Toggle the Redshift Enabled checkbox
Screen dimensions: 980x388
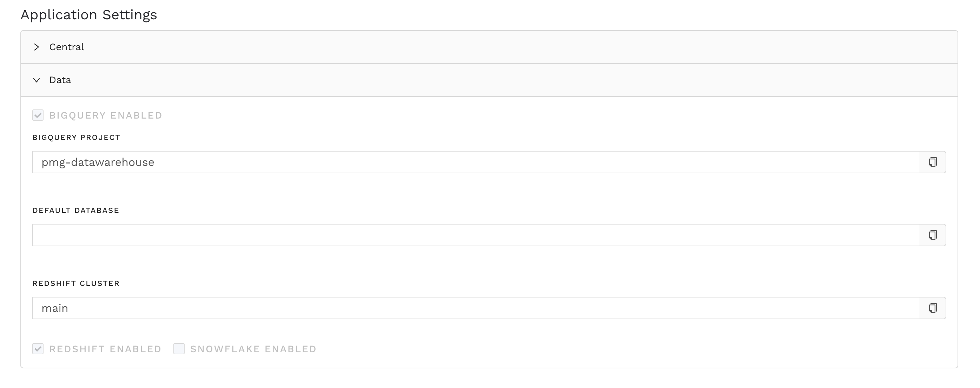click(38, 349)
